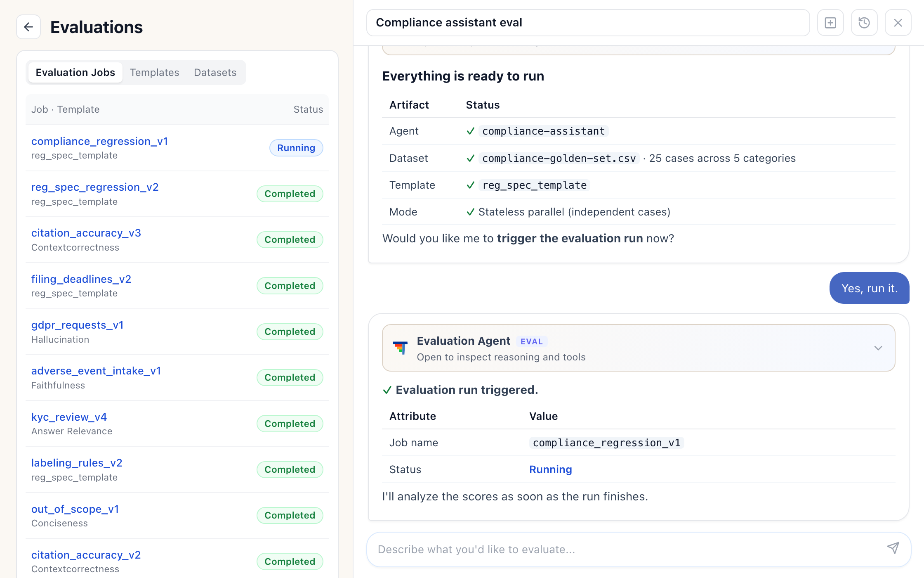Viewport: 924px width, 578px height.
Task: Click the compliance-golden-set.csv dataset chip
Action: click(x=559, y=158)
